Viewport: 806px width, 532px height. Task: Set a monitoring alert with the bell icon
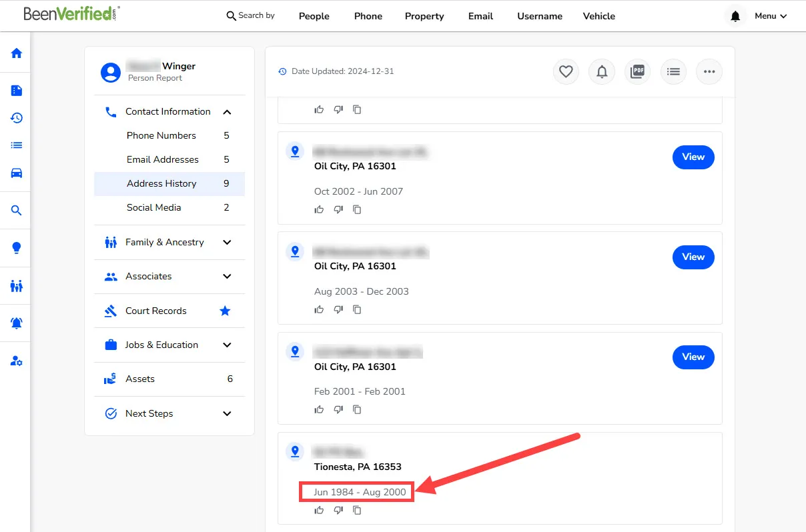pos(602,71)
